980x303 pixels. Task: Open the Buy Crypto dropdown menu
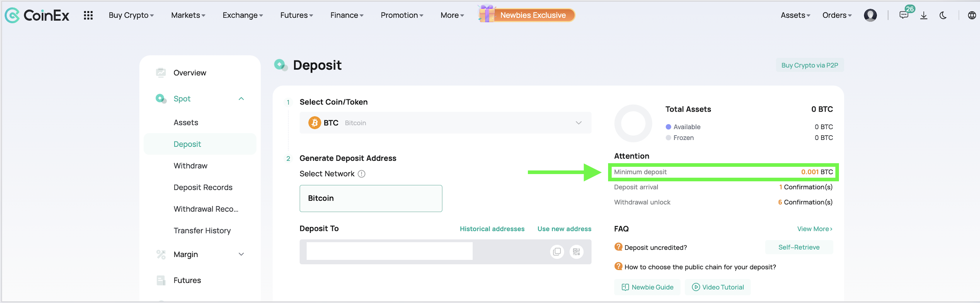[131, 15]
